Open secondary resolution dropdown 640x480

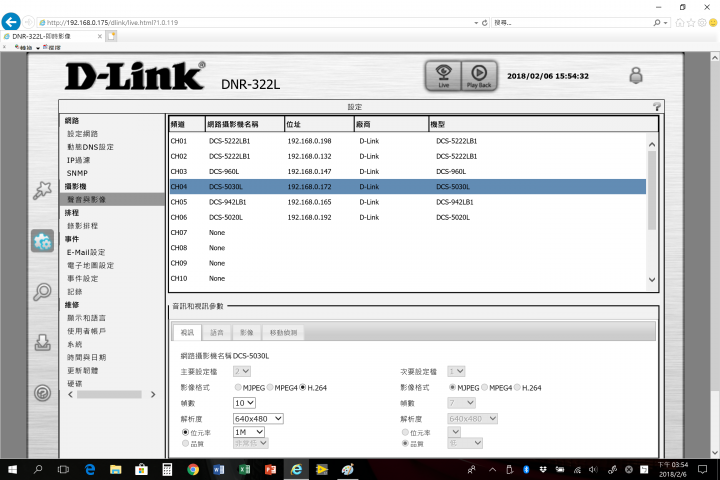click(x=472, y=418)
